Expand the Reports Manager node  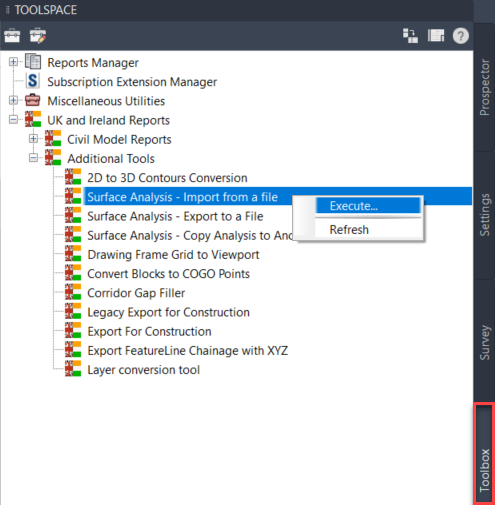coord(13,62)
